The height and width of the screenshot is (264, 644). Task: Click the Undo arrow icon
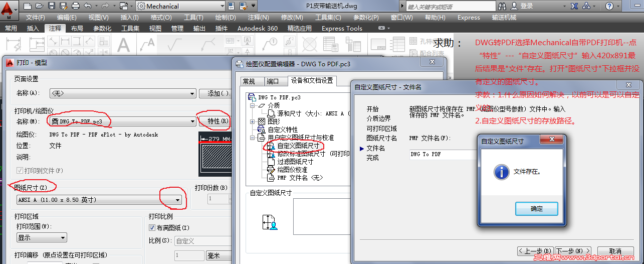[x=87, y=6]
